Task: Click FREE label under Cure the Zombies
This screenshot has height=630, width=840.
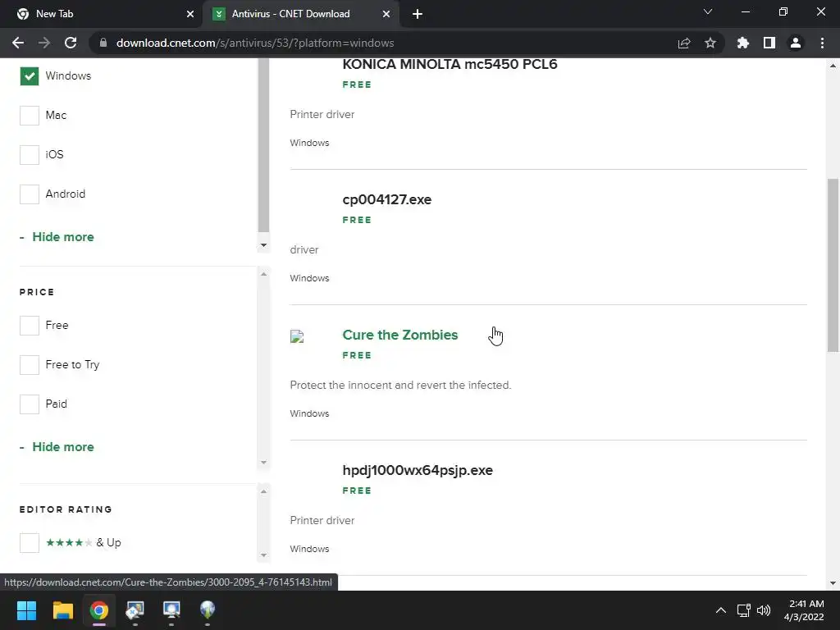Action: coord(357,356)
